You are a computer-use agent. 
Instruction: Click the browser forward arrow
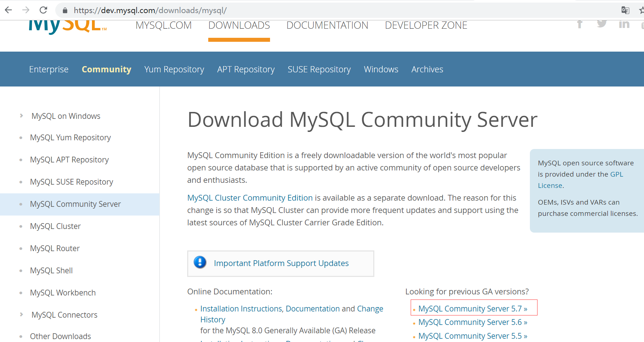tap(26, 10)
